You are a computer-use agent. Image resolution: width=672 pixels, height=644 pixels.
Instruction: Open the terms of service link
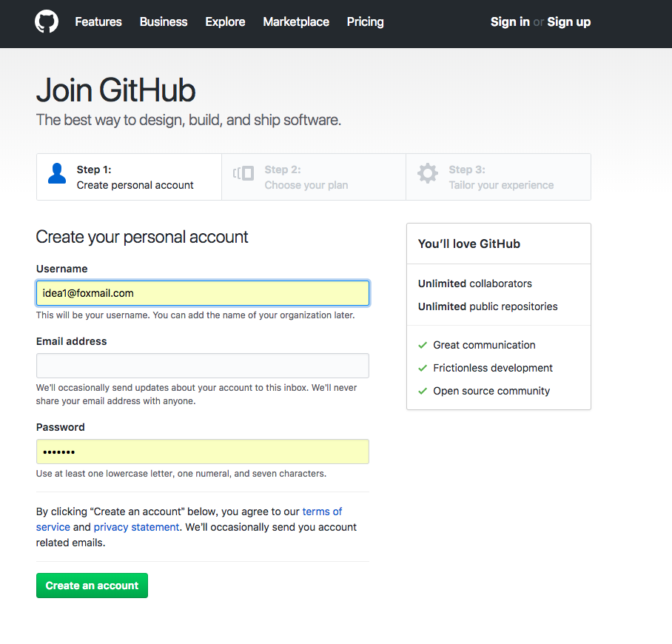(x=322, y=511)
